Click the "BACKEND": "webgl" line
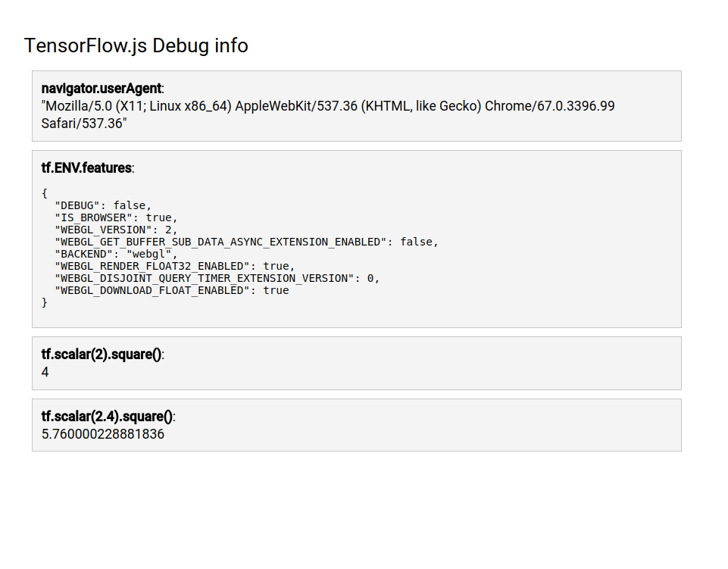Screen dimensions: 728x569 click(x=116, y=254)
